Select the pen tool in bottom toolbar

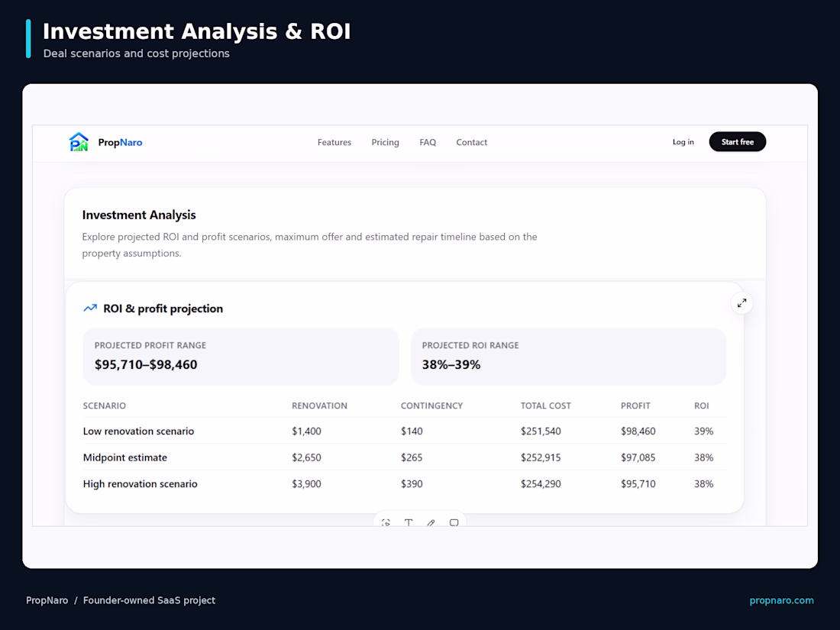[431, 522]
